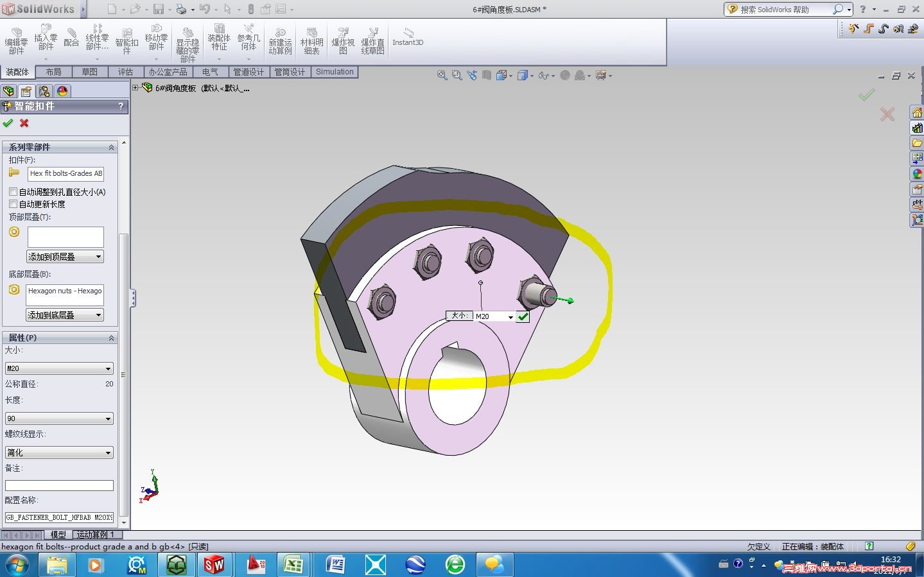Click New Motion Study (新建运动算例)
Viewport: 924px width, 577px height.
280,42
